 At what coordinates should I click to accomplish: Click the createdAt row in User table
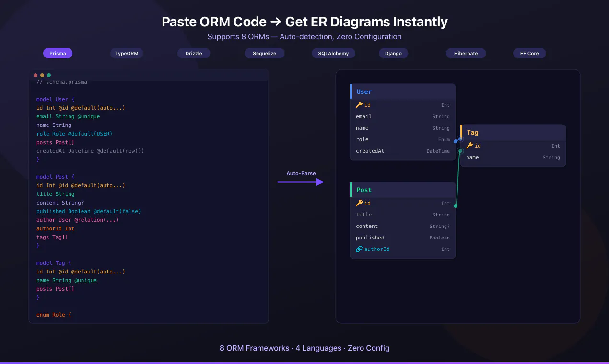[x=403, y=151]
